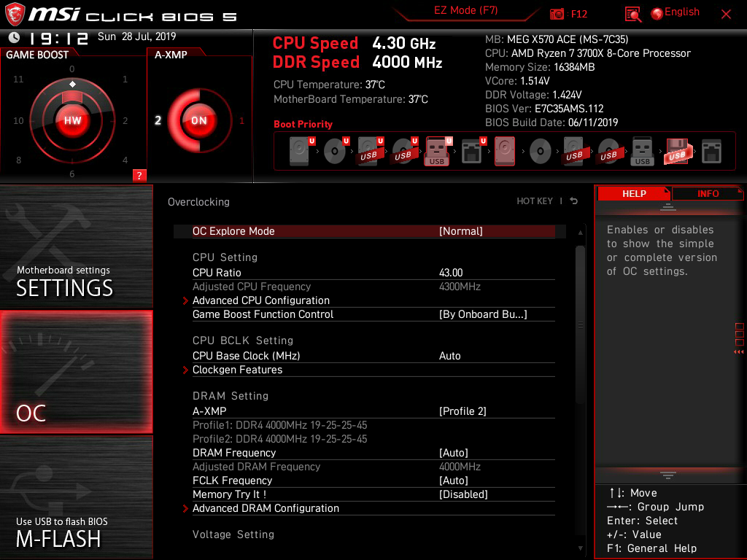747x560 pixels.
Task: Click the help panel bottom collapse handle
Action: (x=668, y=475)
